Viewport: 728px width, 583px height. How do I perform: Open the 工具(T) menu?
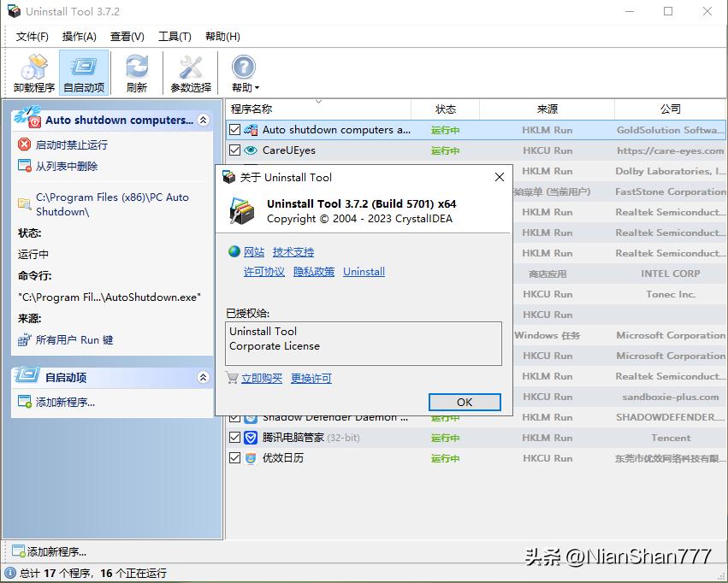(x=175, y=37)
